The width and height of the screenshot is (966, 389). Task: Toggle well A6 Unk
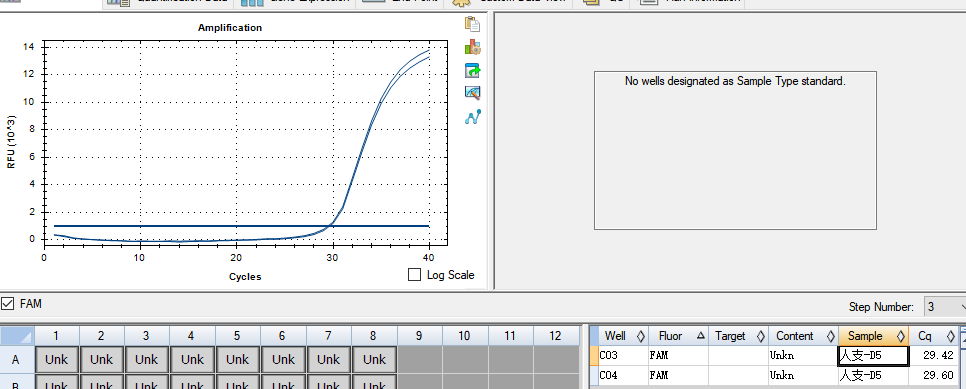[x=283, y=359]
